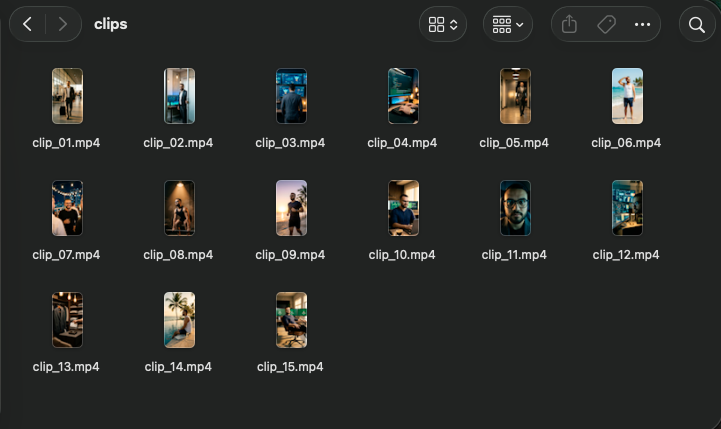Select the clip_13.mp4 thumbnail
Viewport: 721px width, 429px height.
(x=67, y=320)
